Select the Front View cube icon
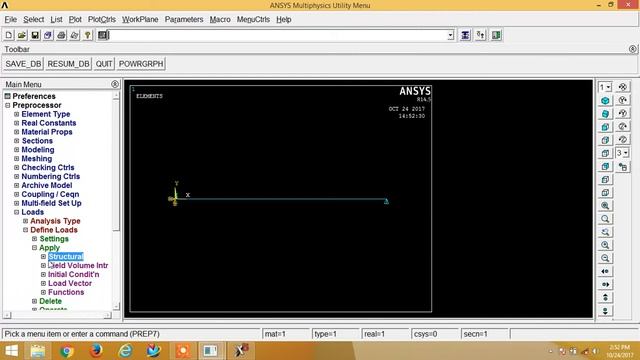 (x=605, y=127)
